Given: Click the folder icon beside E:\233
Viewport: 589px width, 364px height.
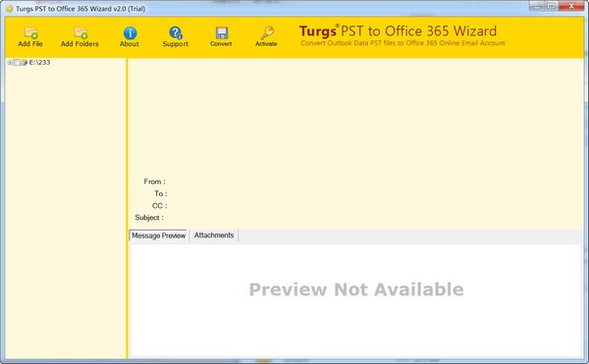Looking at the screenshot, I should (x=24, y=62).
